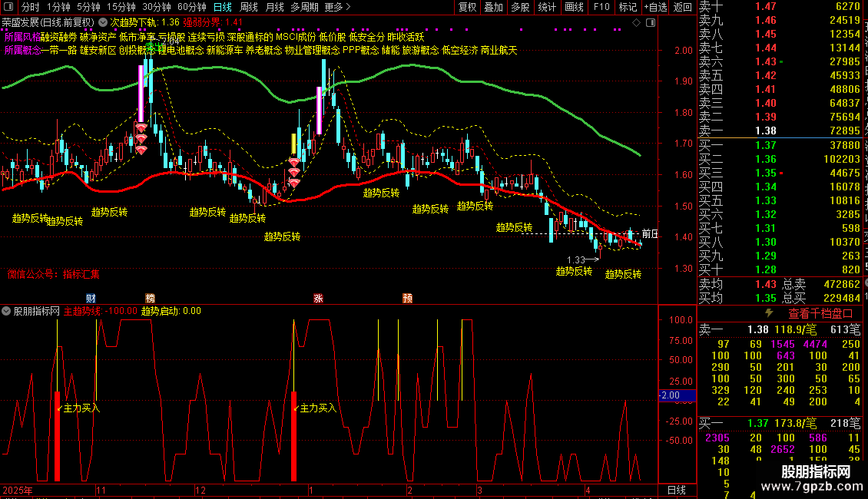Click the 多股 multi-stock button
This screenshot has height=499, width=868.
tap(520, 7)
